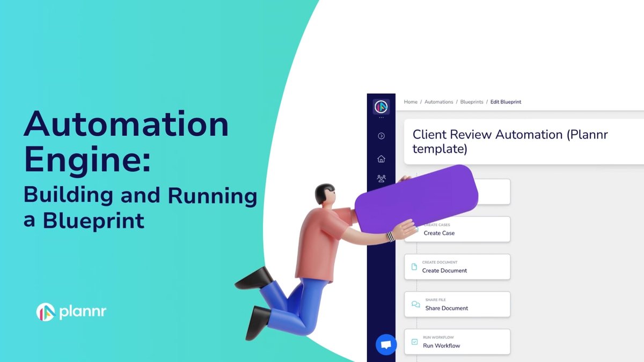Select the Run Workflow step card
The image size is (644, 362).
click(x=457, y=342)
